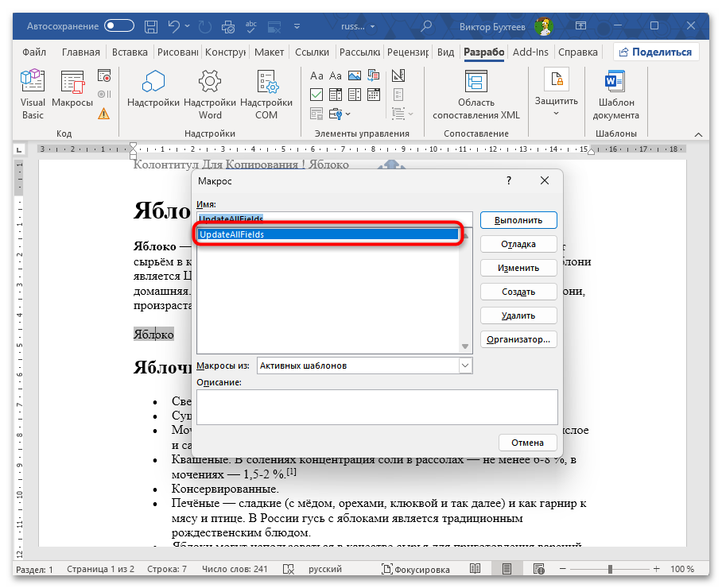Open the Document Template button
This screenshot has height=588, width=722.
(615, 95)
